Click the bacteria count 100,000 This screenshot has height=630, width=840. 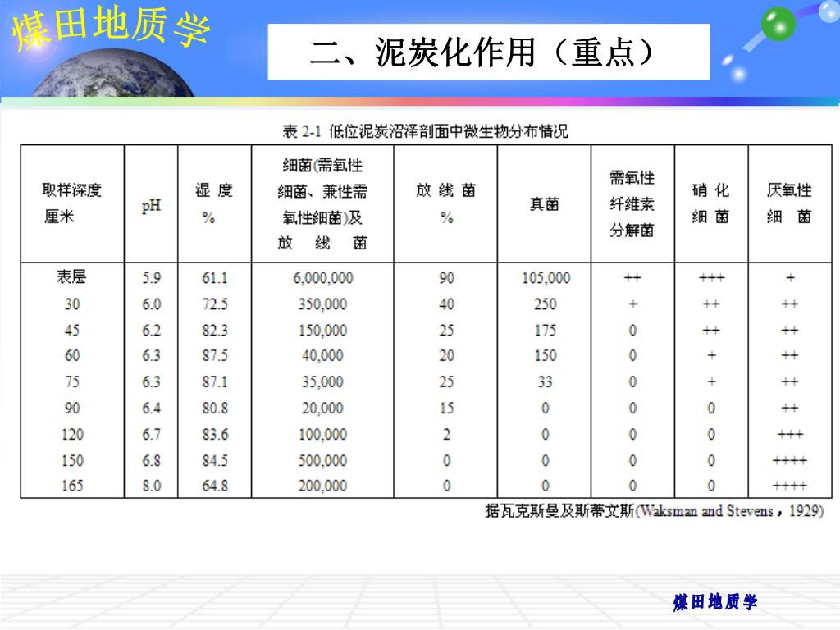[x=322, y=435]
